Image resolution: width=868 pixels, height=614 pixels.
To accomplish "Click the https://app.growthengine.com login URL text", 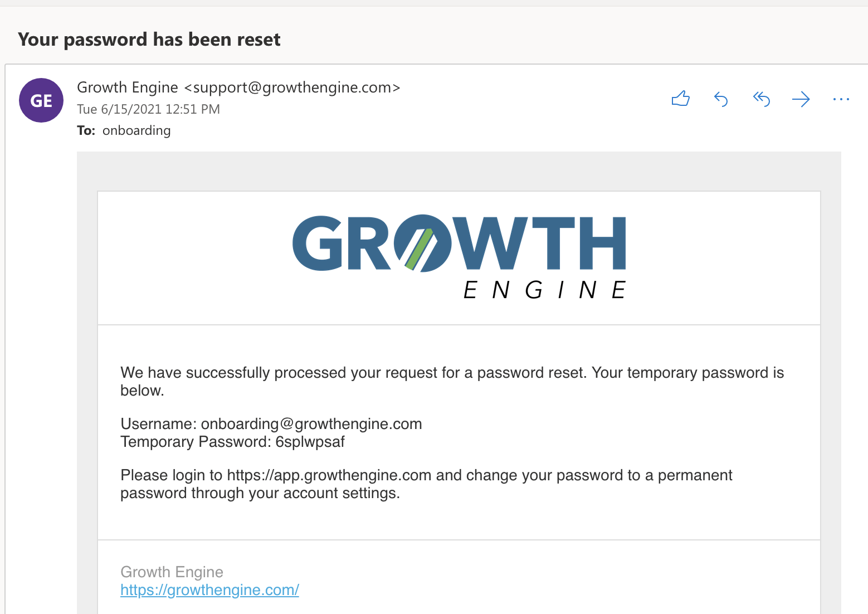I will pyautogui.click(x=329, y=475).
